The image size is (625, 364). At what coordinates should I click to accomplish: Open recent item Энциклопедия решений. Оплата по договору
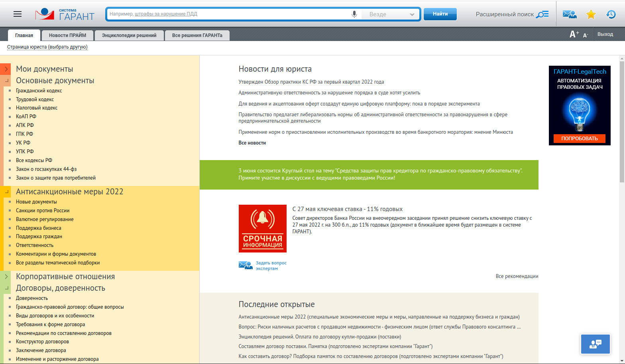pyautogui.click(x=320, y=337)
